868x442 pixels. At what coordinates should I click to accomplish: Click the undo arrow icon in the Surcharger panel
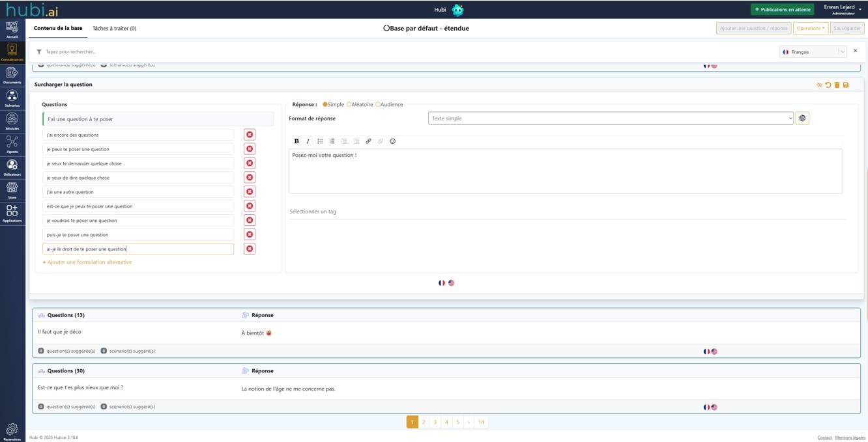(828, 85)
